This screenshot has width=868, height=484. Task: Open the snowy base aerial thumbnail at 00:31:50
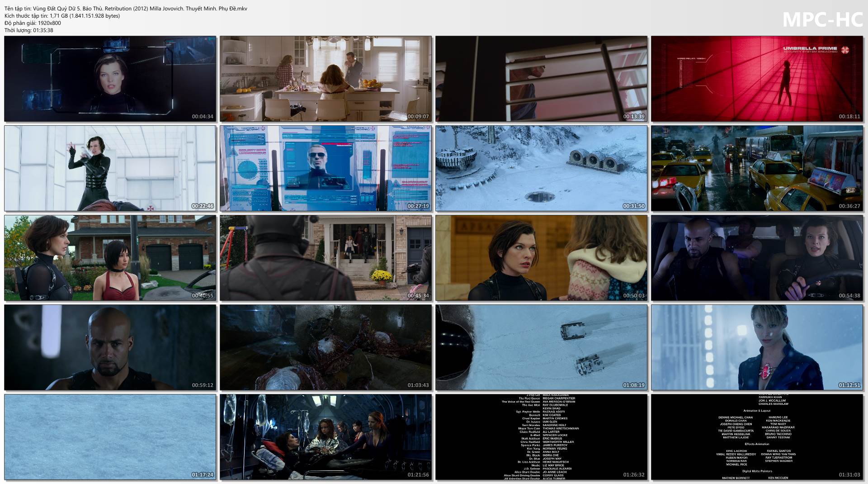[x=542, y=169]
